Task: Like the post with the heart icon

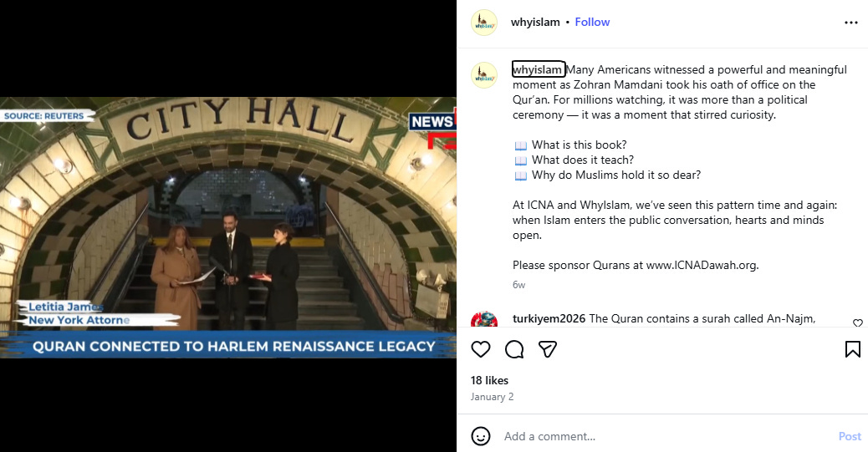Action: pyautogui.click(x=481, y=349)
